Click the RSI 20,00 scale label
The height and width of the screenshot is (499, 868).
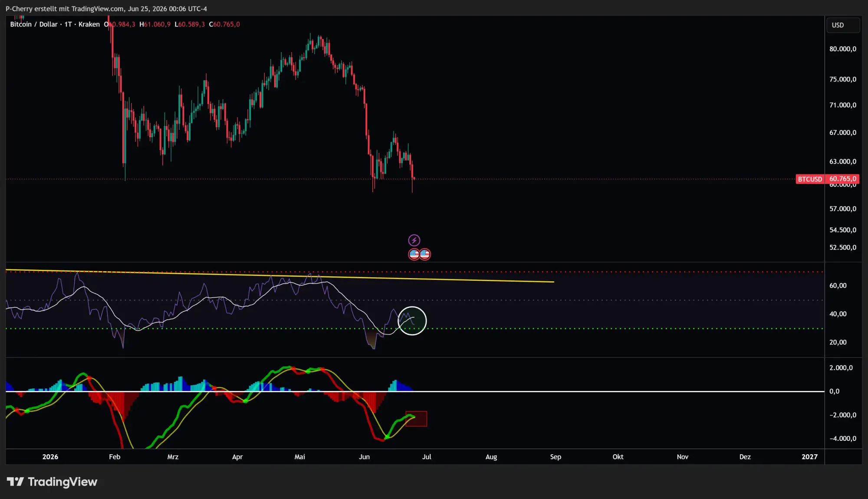(838, 342)
